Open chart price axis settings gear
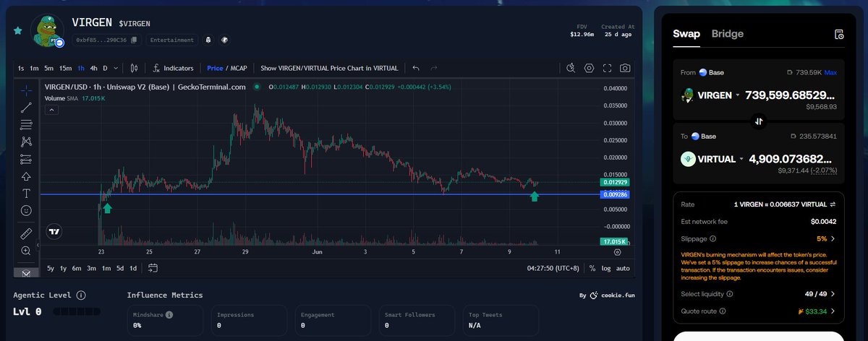868x341 pixels. pos(617,252)
